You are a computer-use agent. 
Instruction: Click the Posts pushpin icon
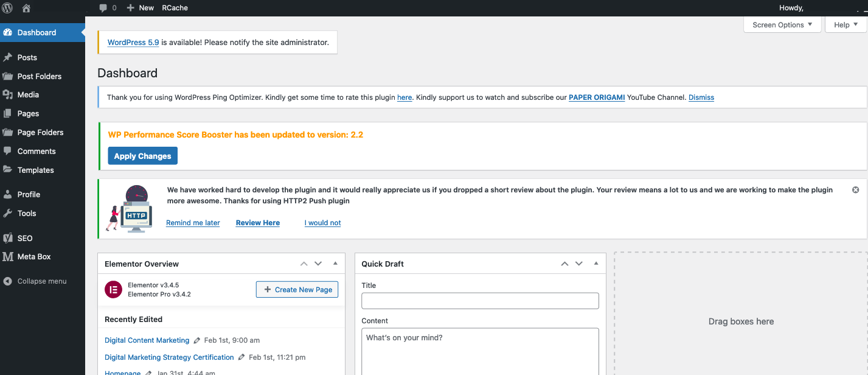(x=8, y=57)
